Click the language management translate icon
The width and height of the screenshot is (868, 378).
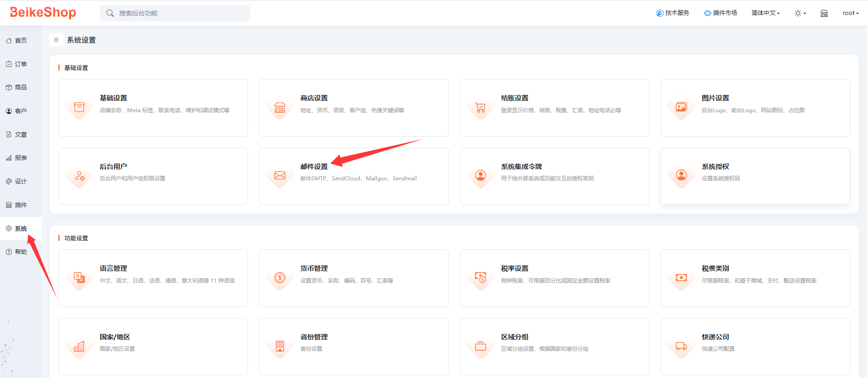click(x=79, y=278)
